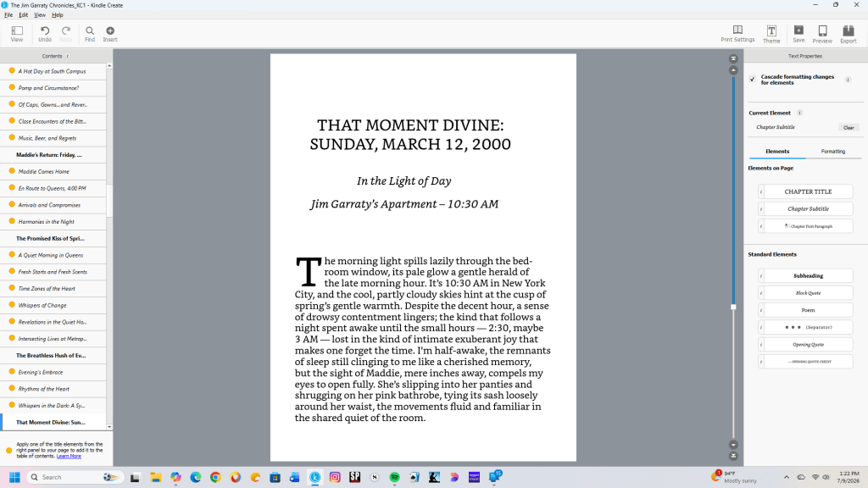Open the Help menu
868x488 pixels.
coord(58,15)
